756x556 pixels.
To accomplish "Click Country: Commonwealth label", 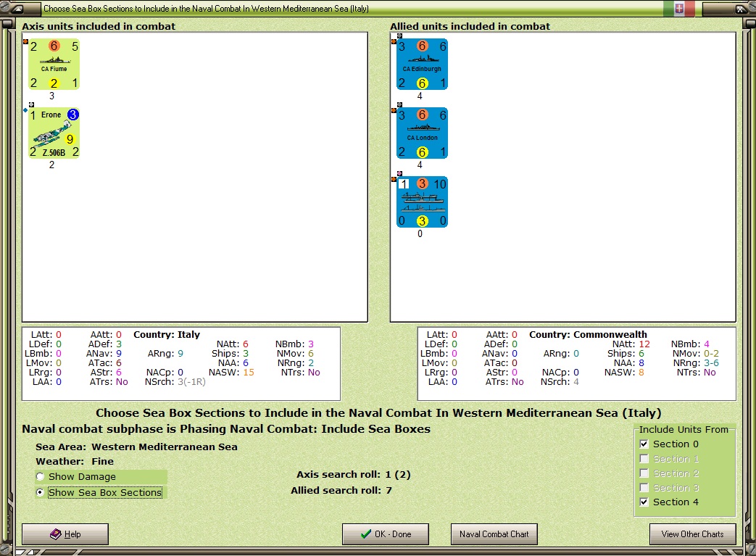I will point(588,334).
